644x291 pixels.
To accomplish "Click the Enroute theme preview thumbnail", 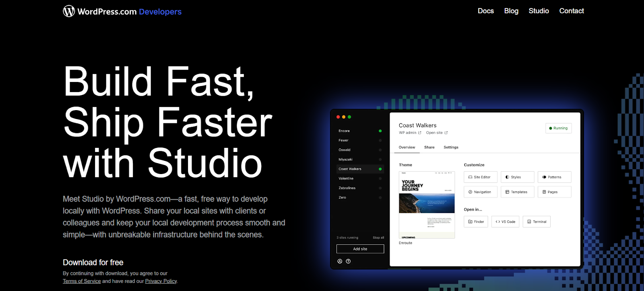I will (x=427, y=205).
